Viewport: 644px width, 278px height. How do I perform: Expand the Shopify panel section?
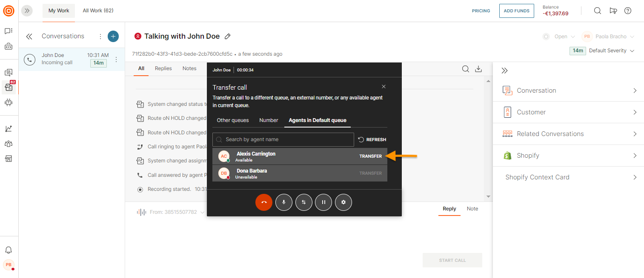[568, 156]
